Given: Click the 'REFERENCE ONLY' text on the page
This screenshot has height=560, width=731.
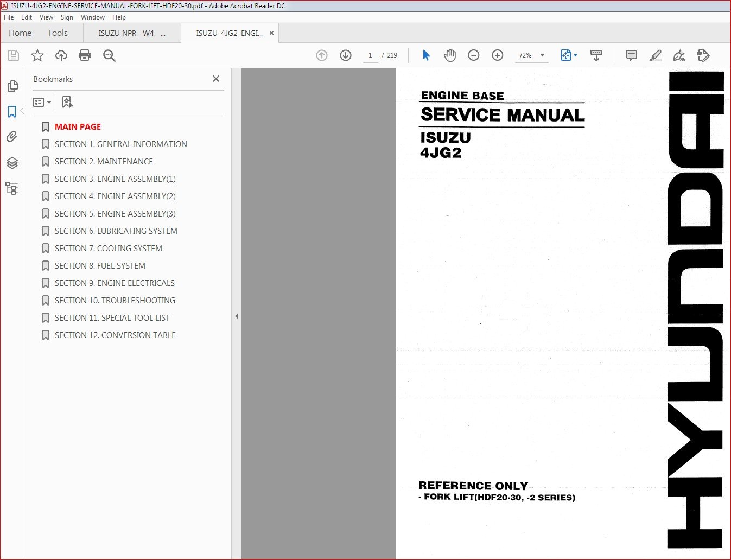Looking at the screenshot, I should pyautogui.click(x=473, y=486).
